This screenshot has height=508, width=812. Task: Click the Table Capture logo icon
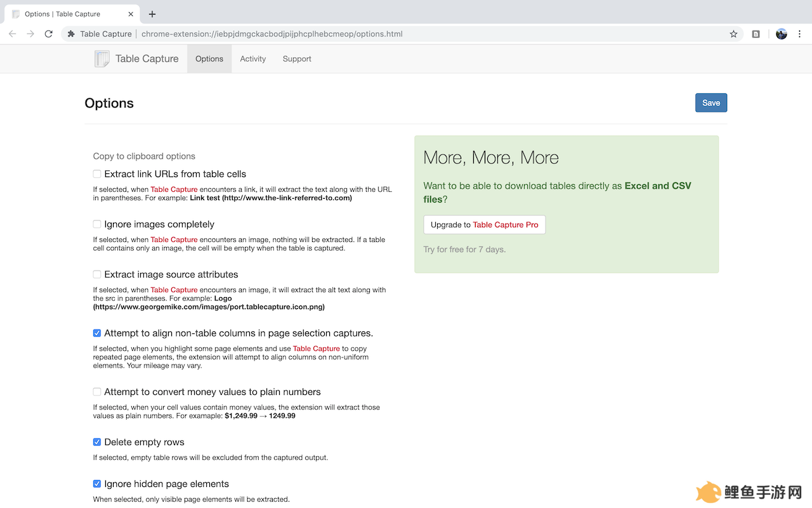click(x=102, y=59)
